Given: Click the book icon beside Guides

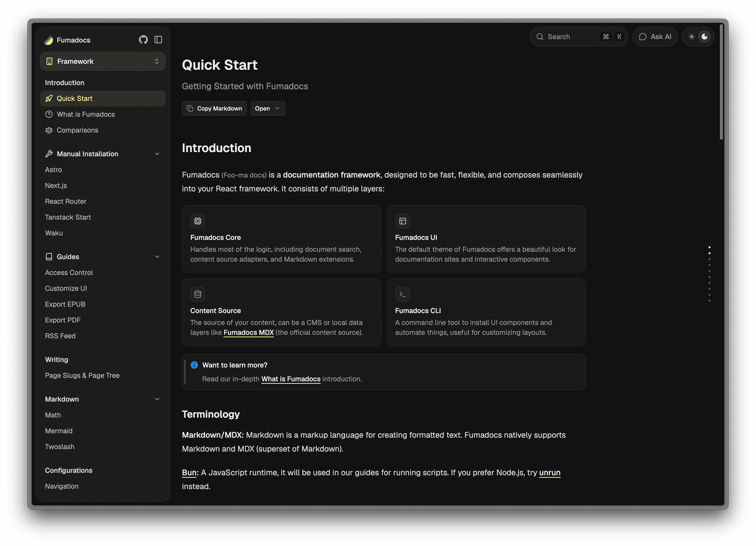Looking at the screenshot, I should coord(49,257).
